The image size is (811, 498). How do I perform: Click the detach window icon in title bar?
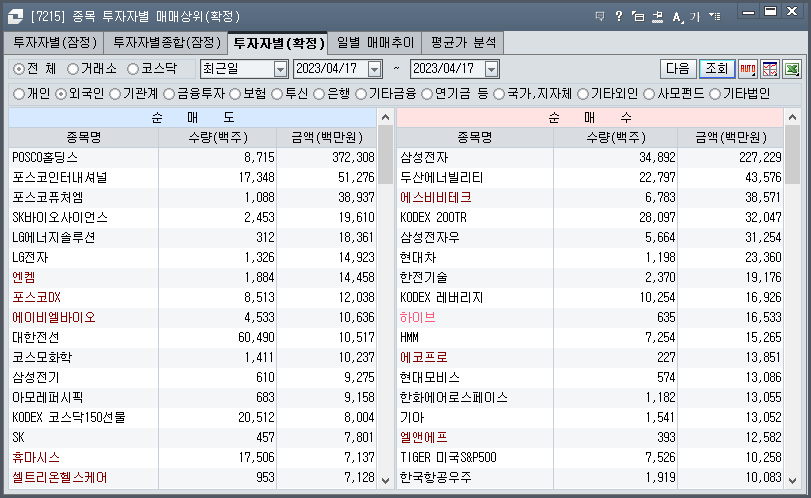[638, 17]
